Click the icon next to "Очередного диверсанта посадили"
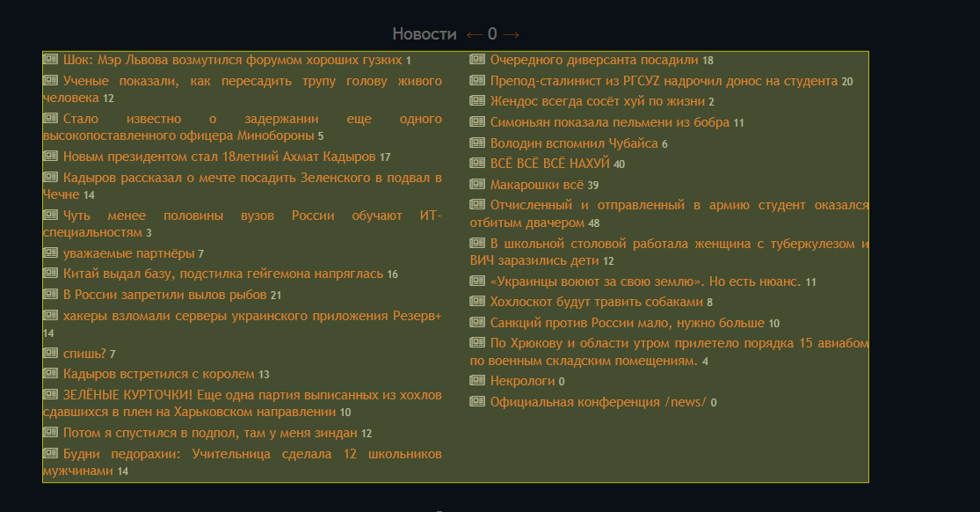 pos(477,60)
